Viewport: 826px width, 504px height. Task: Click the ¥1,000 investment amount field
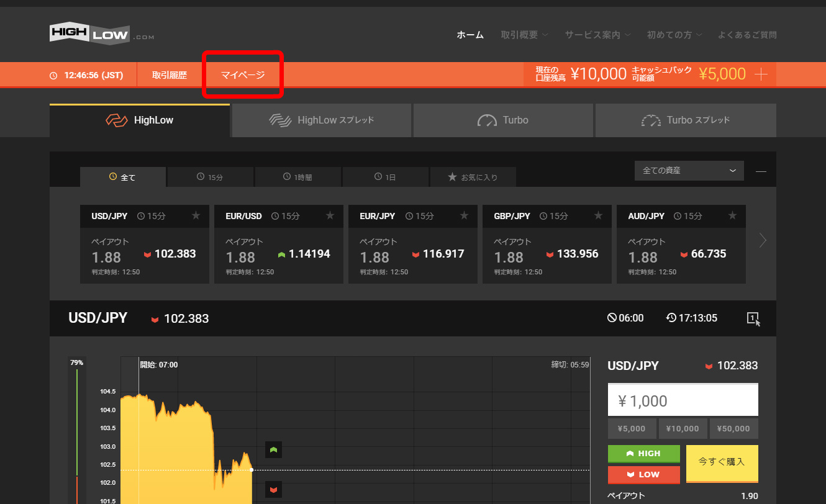coord(683,400)
